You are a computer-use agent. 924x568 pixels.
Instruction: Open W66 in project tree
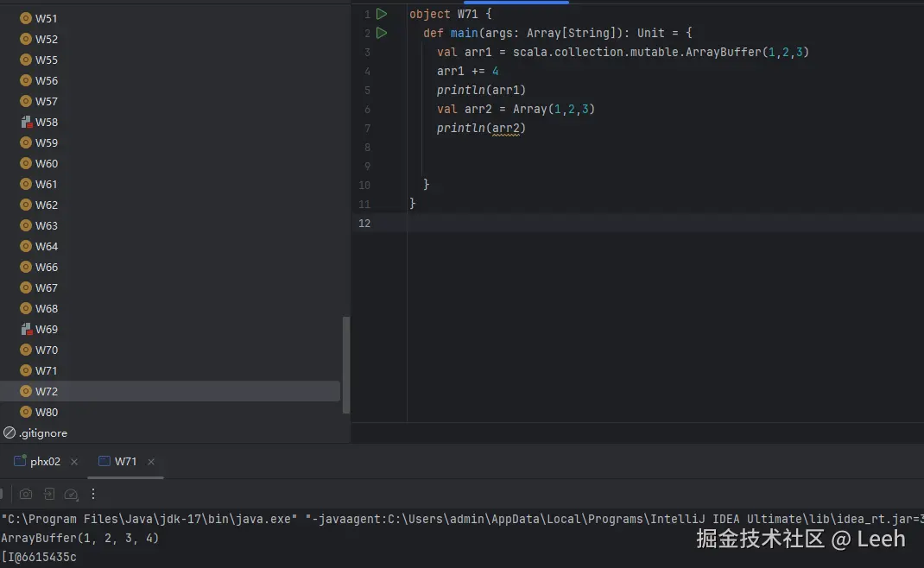tap(46, 268)
